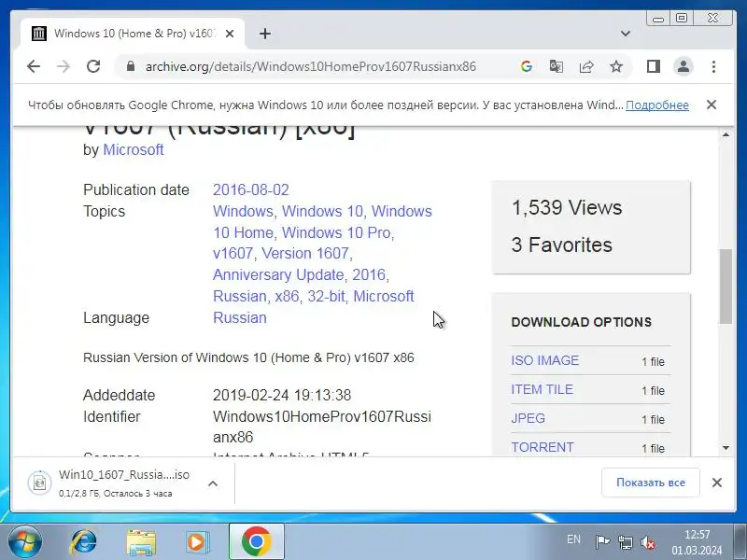Open the Anniversary Update topic link
Screen dimensions: 747x560
click(278, 274)
